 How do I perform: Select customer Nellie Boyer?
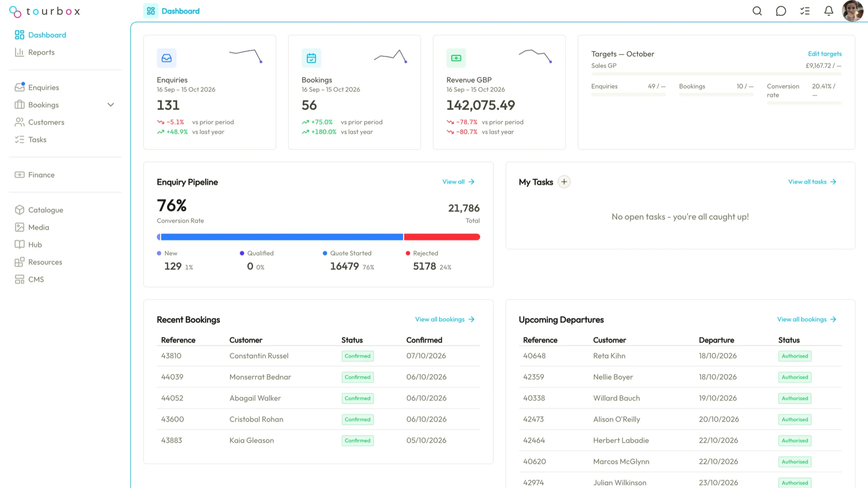[613, 377]
